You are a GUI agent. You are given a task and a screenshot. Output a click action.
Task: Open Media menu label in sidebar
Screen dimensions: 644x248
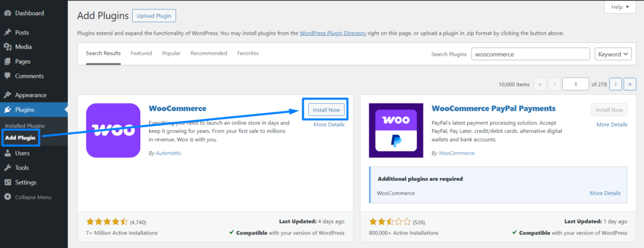(x=23, y=47)
